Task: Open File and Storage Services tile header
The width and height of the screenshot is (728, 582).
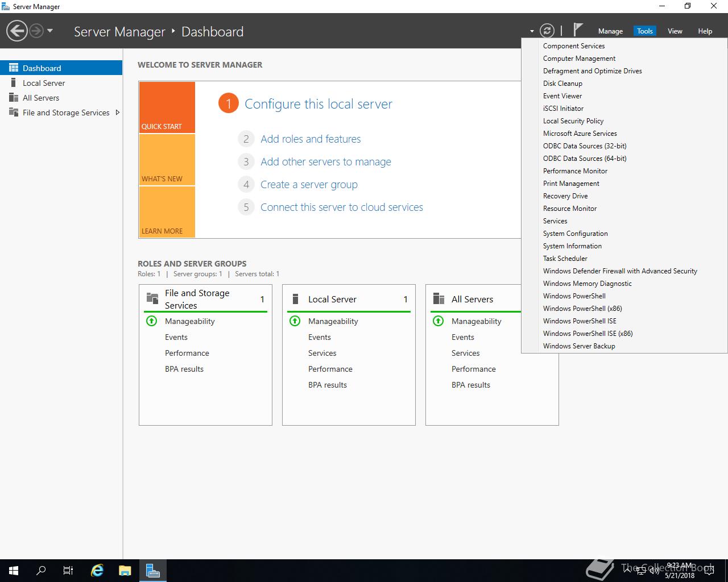Action: pos(205,299)
